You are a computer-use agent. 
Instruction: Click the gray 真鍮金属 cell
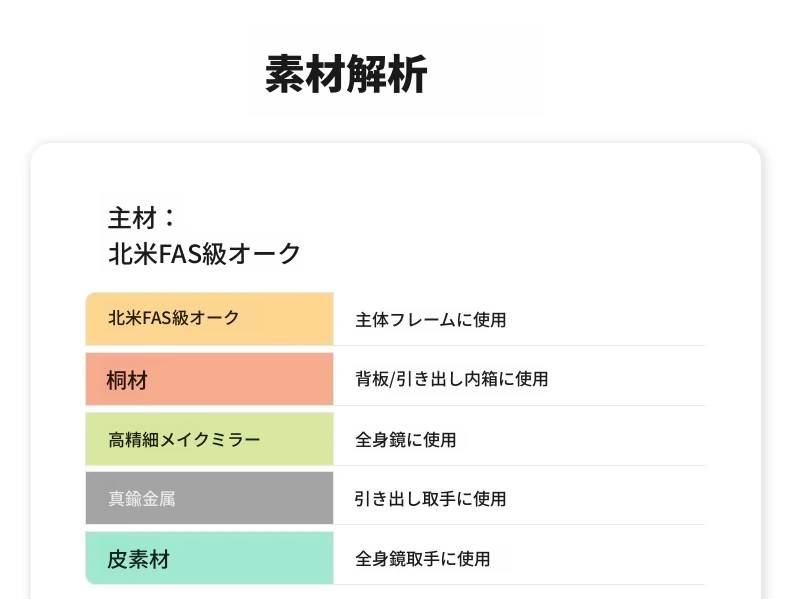tap(210, 498)
